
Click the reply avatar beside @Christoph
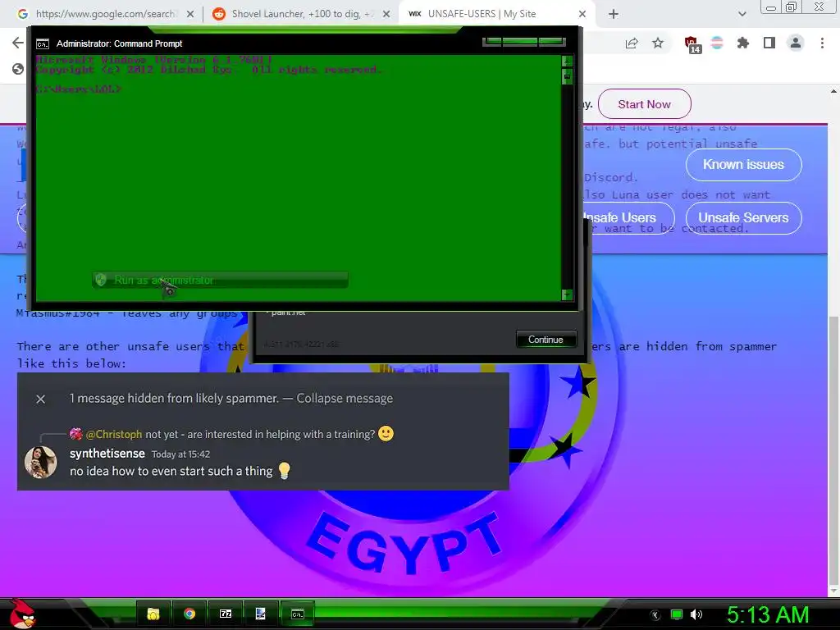76,433
